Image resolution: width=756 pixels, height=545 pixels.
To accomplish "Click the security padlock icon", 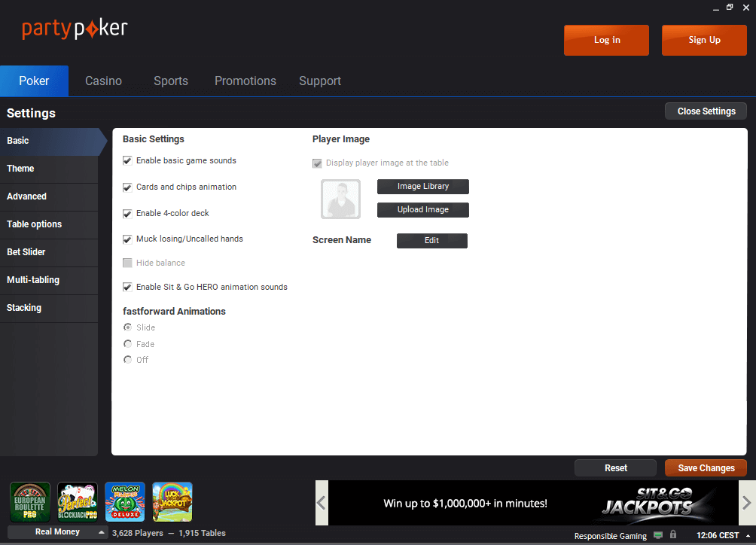I will 673,534.
